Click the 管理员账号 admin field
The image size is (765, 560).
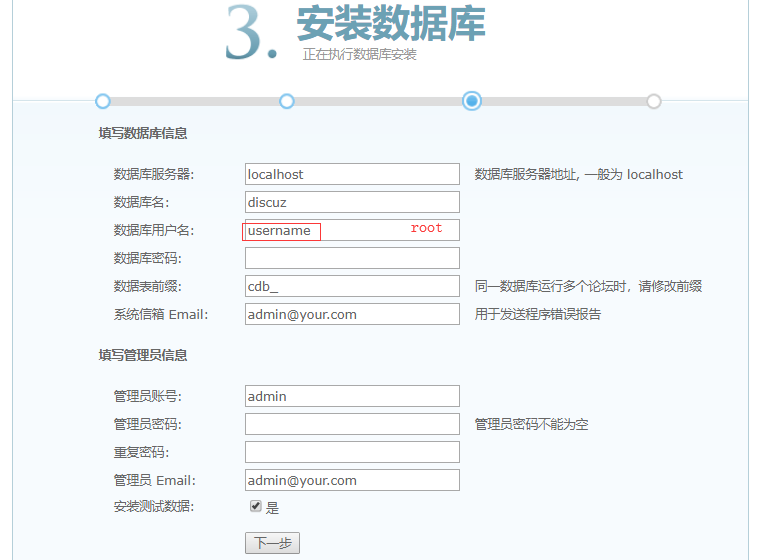pyautogui.click(x=352, y=396)
